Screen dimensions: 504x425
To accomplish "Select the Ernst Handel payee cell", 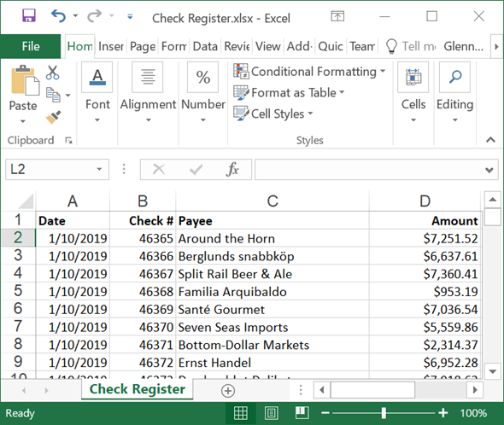I will point(273,363).
